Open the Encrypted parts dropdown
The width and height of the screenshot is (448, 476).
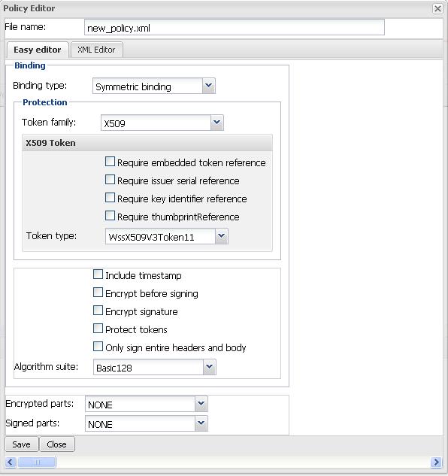(x=201, y=404)
